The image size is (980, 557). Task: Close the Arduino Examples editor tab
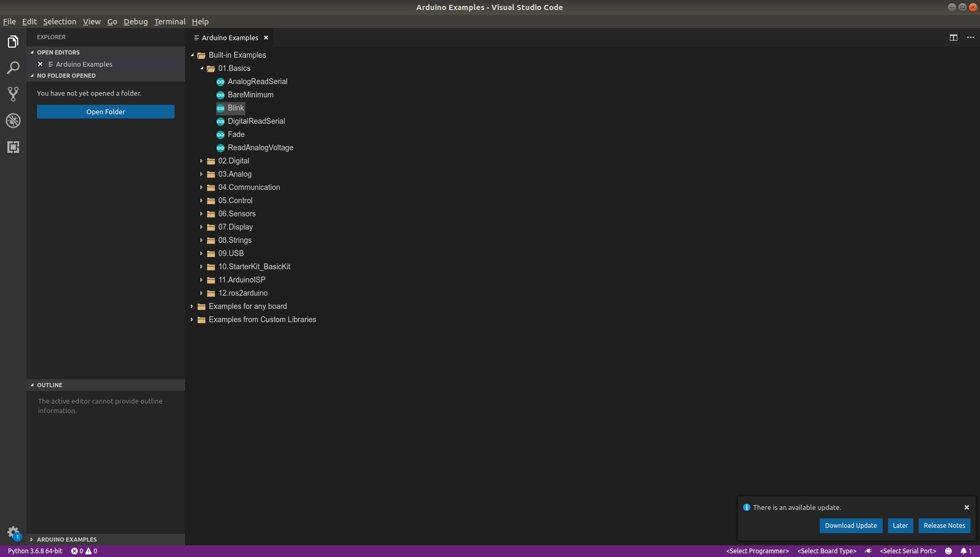point(266,38)
